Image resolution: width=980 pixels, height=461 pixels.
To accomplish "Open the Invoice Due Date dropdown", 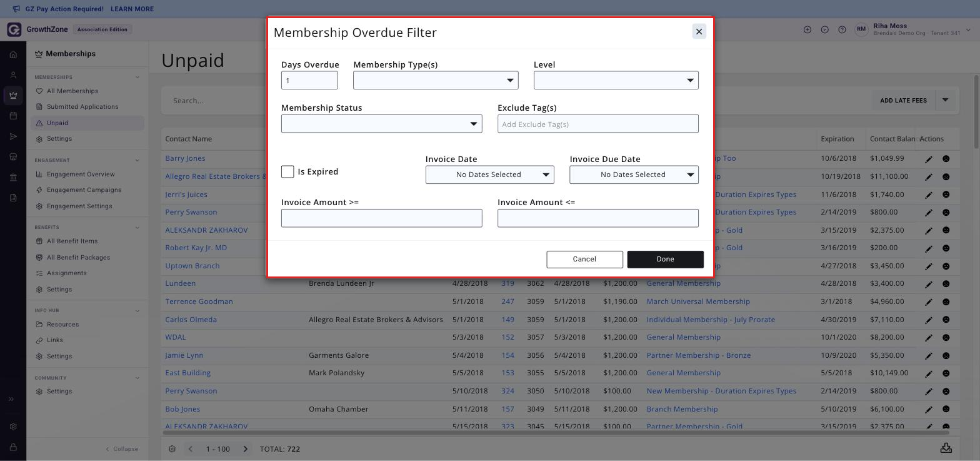I will (x=634, y=175).
